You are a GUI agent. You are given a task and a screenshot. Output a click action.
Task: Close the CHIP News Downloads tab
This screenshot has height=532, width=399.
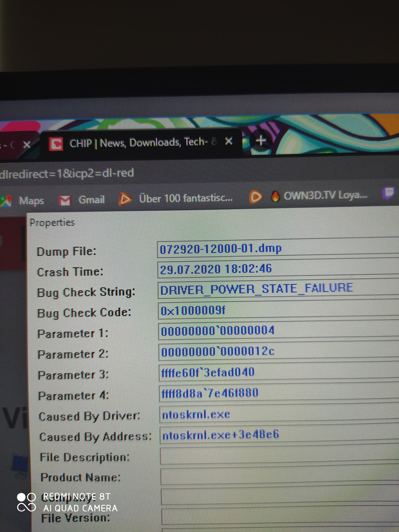pyautogui.click(x=228, y=141)
